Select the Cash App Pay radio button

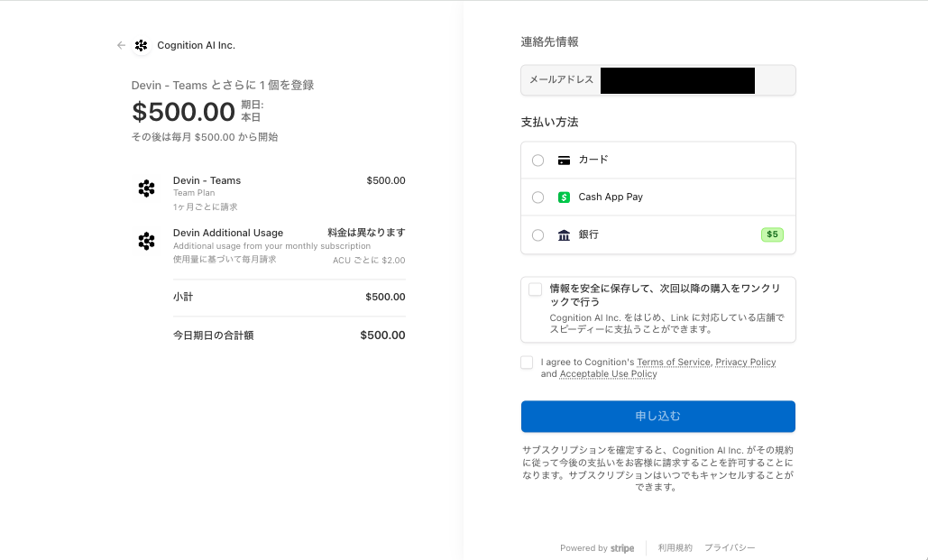(x=538, y=197)
